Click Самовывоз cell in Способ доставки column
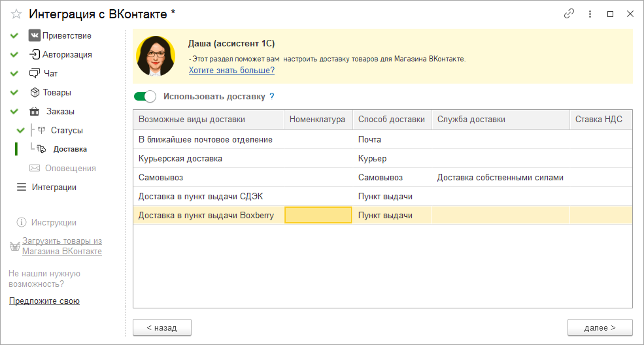This screenshot has height=345, width=644. (392, 178)
